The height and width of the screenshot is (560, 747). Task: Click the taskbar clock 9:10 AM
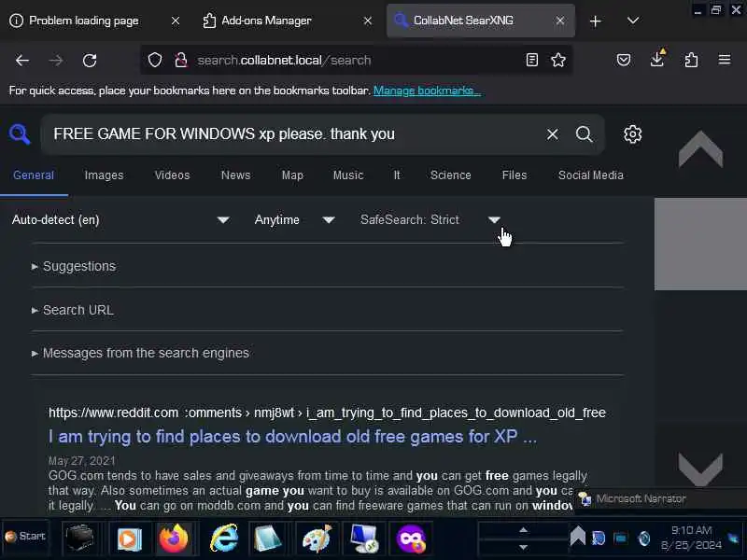pos(691,530)
